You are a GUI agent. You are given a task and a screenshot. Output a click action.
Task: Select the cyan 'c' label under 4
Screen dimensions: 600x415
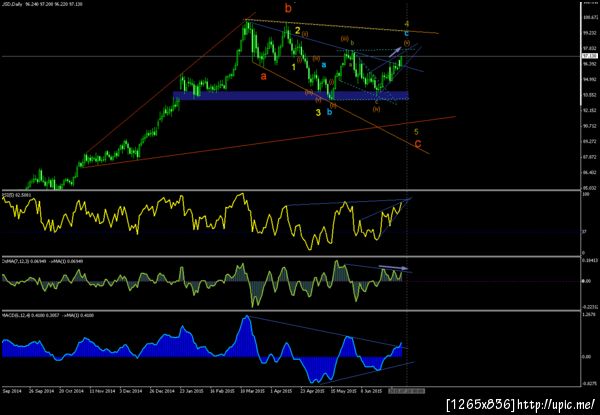(407, 33)
